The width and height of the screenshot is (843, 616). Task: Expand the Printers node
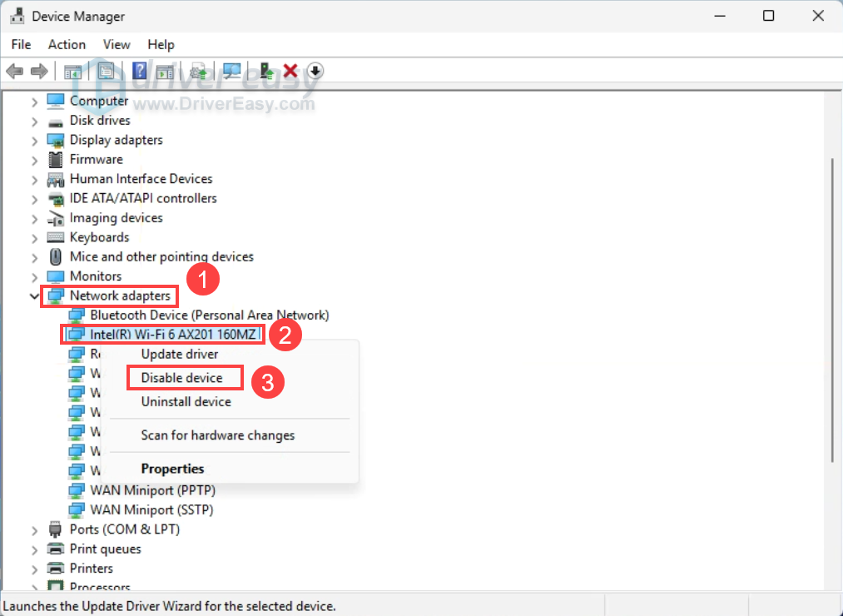pyautogui.click(x=34, y=569)
